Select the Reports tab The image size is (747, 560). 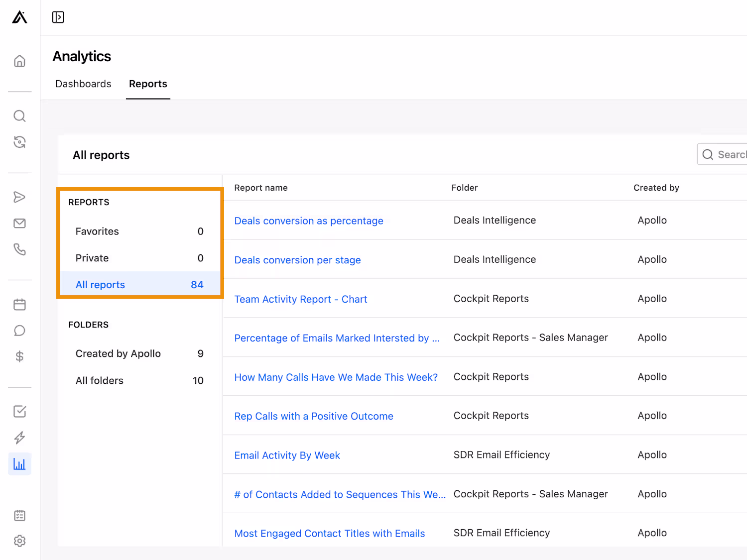coord(148,84)
